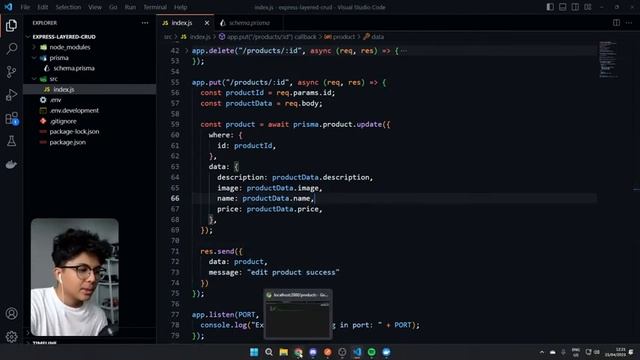640x360 pixels.
Task: Open editor more actions ellipsis
Action: coord(629,23)
